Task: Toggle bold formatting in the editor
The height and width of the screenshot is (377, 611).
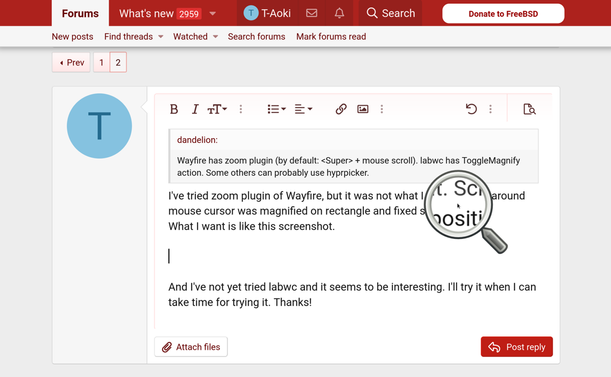Action: 174,109
